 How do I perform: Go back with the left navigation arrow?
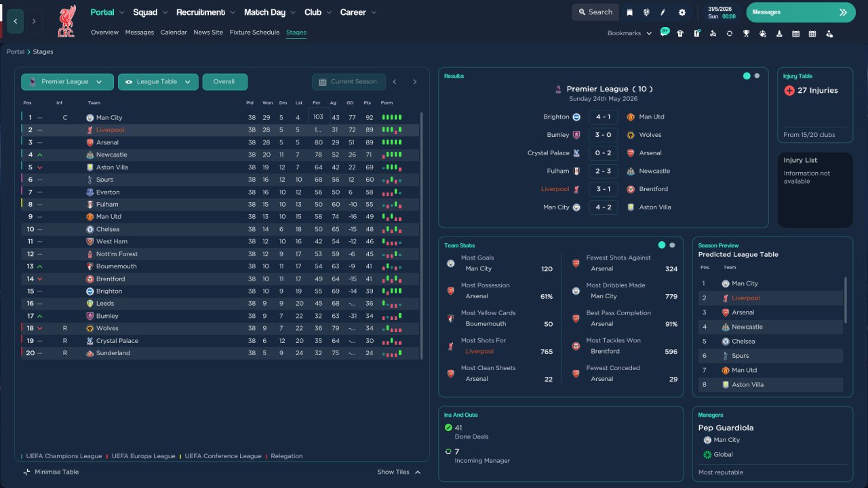[x=15, y=21]
